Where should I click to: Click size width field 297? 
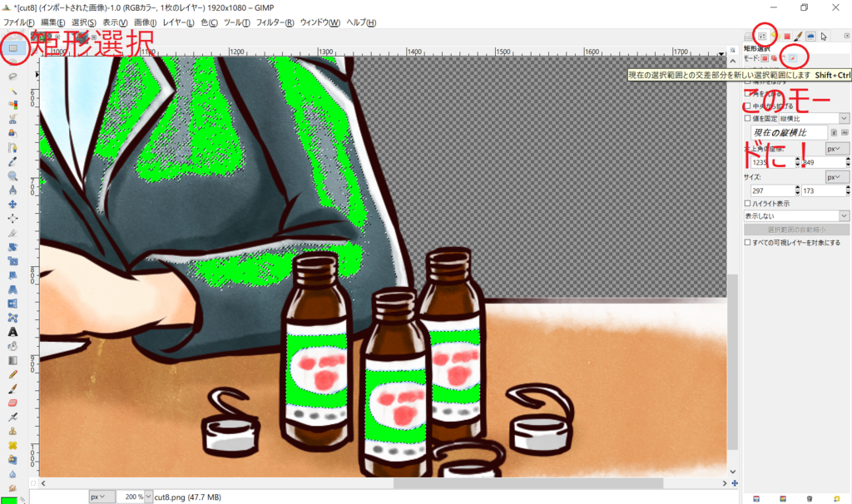[x=773, y=190]
